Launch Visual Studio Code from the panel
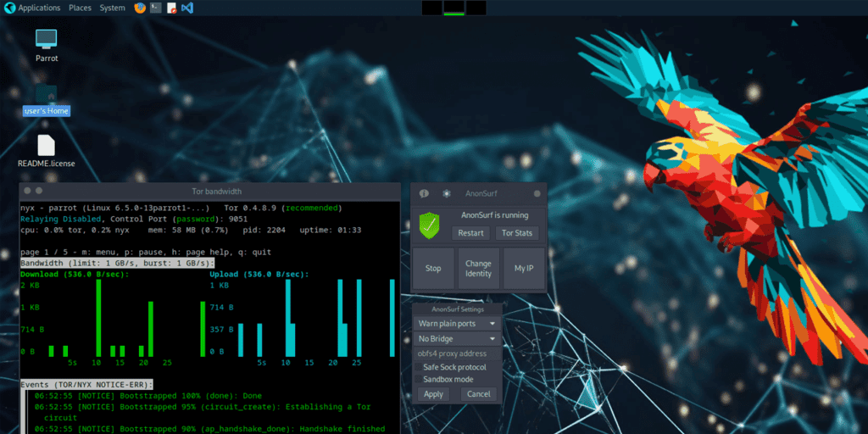The image size is (868, 434). (187, 8)
